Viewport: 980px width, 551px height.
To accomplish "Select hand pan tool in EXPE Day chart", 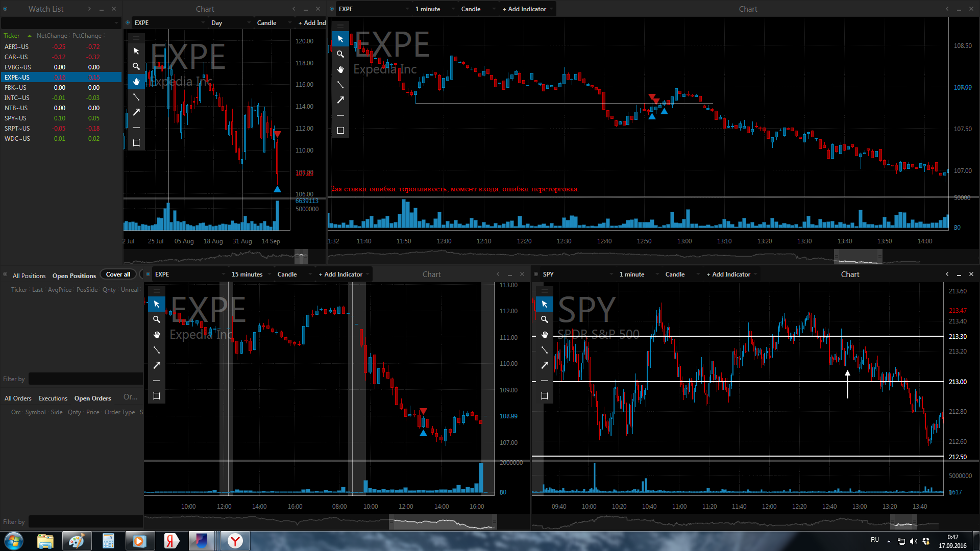I will click(136, 82).
